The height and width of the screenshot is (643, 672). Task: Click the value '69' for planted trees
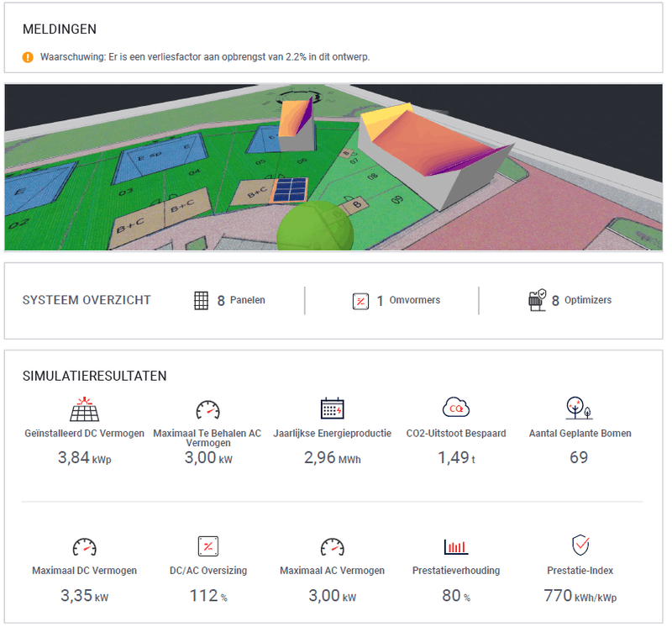tap(579, 457)
